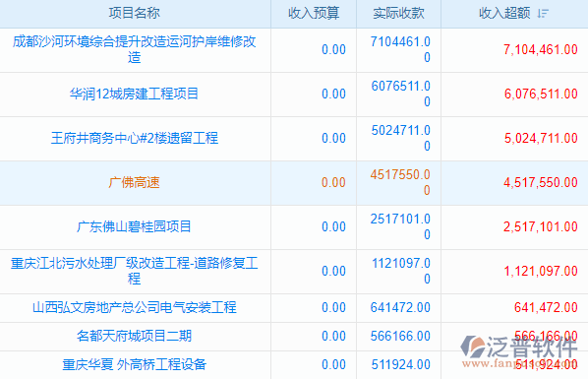588x379 pixels.
Task: Select actual receipt value 6076511.00
Action: [400, 94]
